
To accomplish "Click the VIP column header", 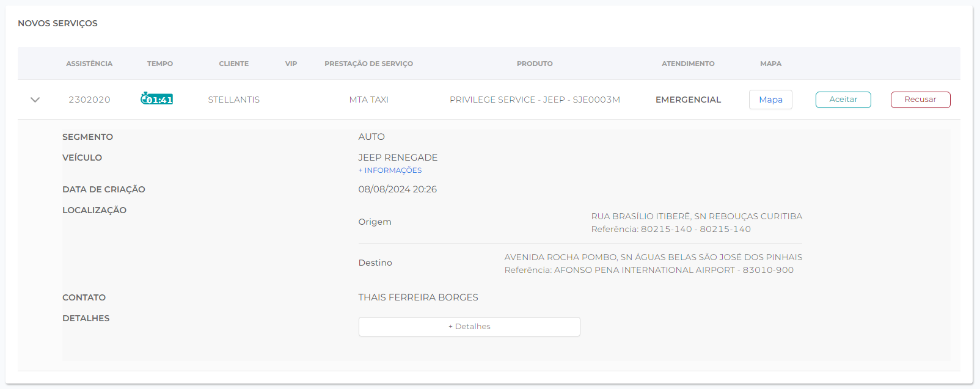I will click(291, 64).
